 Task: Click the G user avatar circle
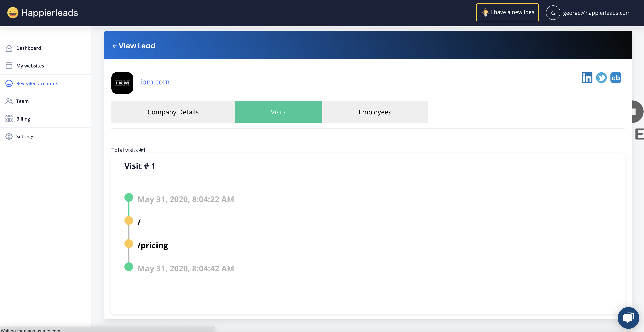[x=553, y=13]
